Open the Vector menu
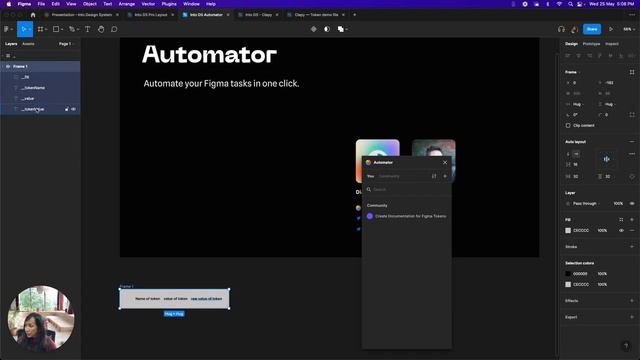The image size is (640, 360). [148, 4]
